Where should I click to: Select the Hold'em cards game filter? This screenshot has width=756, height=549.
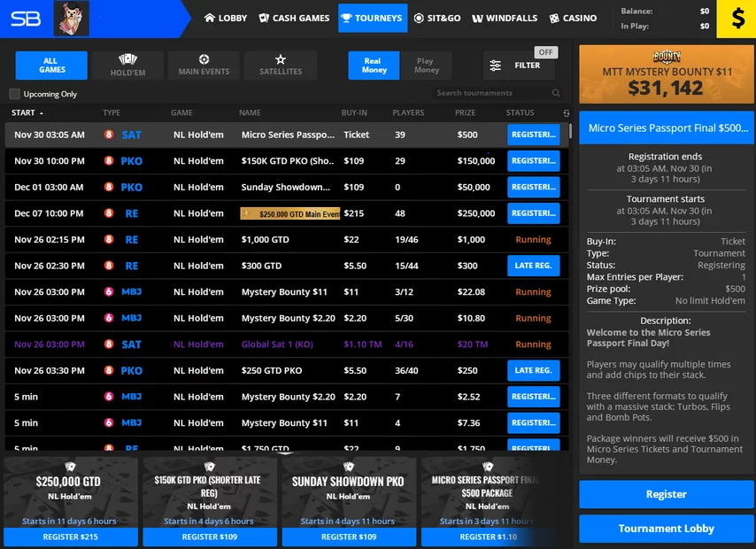[127, 66]
